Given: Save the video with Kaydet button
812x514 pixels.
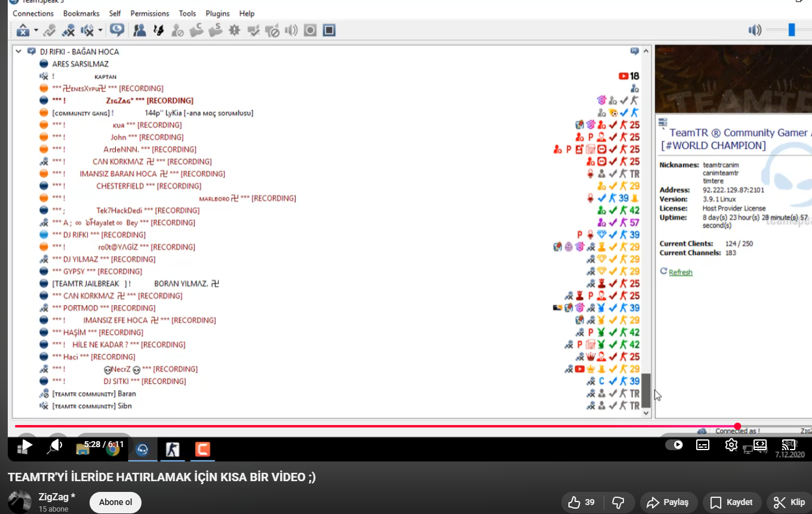Looking at the screenshot, I should click(732, 503).
